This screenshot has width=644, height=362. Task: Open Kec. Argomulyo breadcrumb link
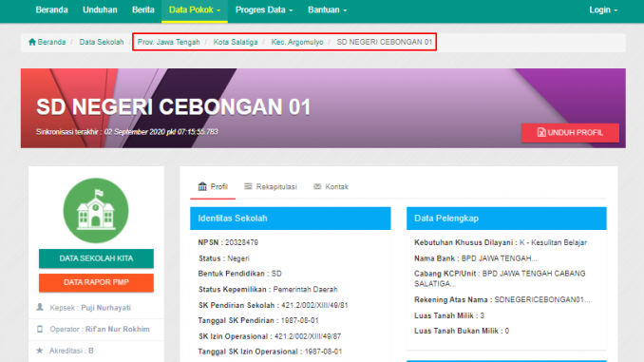(297, 42)
